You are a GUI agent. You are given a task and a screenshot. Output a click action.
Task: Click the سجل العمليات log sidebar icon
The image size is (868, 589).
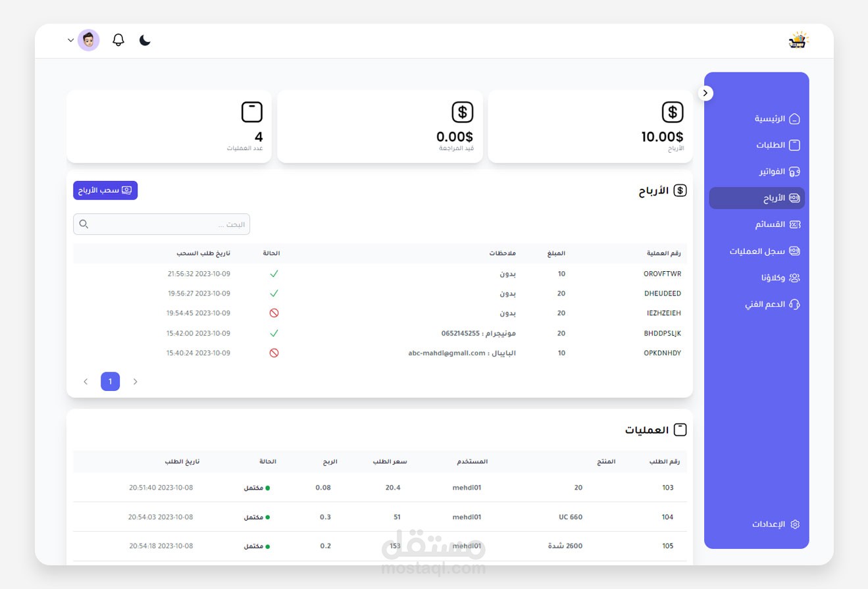pyautogui.click(x=794, y=251)
